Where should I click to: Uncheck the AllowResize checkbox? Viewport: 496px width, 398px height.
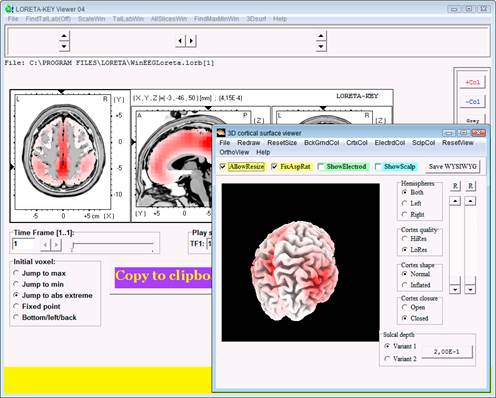[223, 166]
